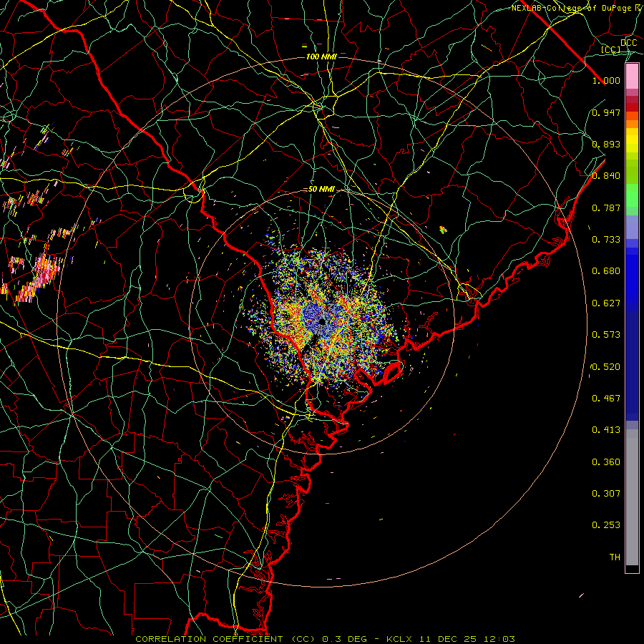Click the 0.627 legend value
Viewport: 644px width, 644px height.
click(606, 303)
